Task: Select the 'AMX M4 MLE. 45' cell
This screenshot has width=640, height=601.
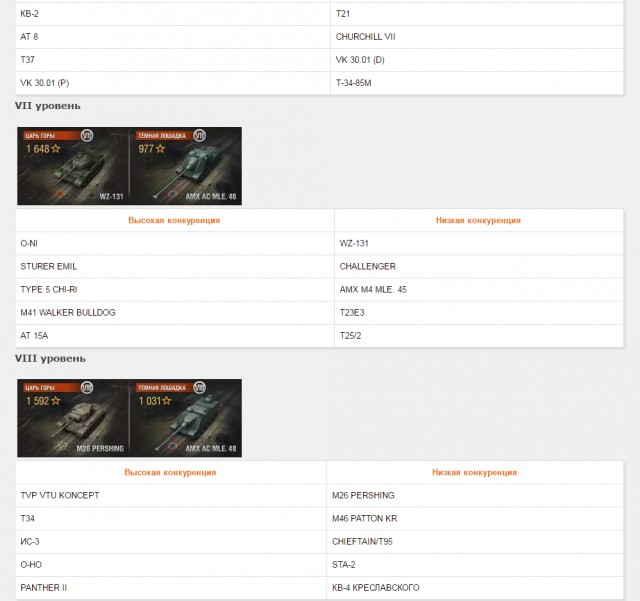Action: (479, 290)
